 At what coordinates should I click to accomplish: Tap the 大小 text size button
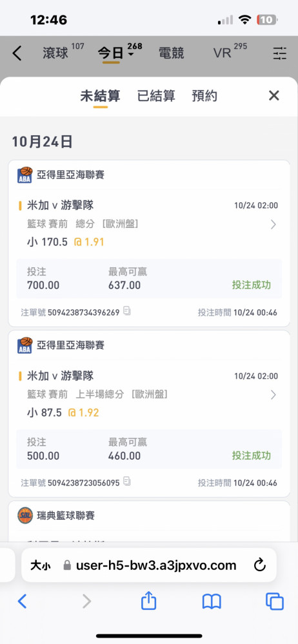point(41,565)
